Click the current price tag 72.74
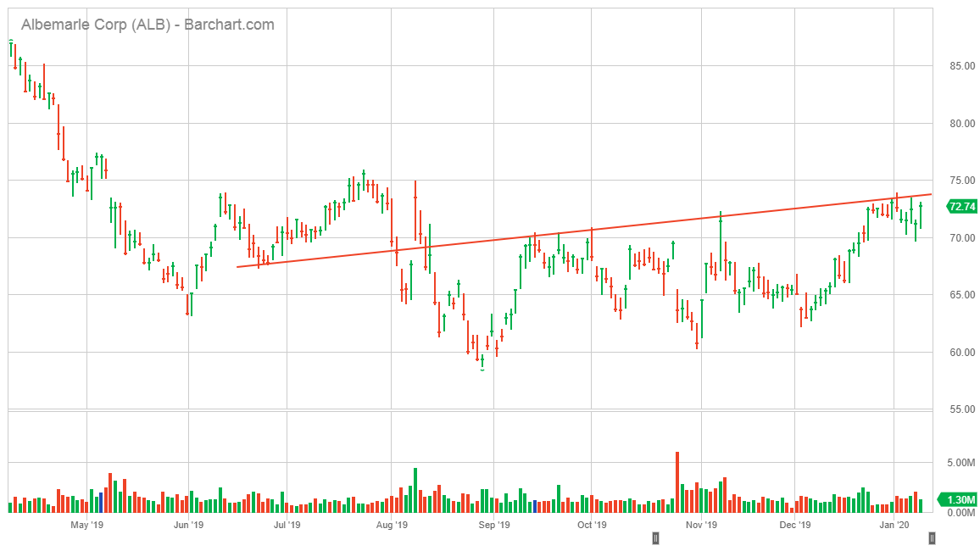Image resolution: width=980 pixels, height=551 pixels. [x=962, y=206]
